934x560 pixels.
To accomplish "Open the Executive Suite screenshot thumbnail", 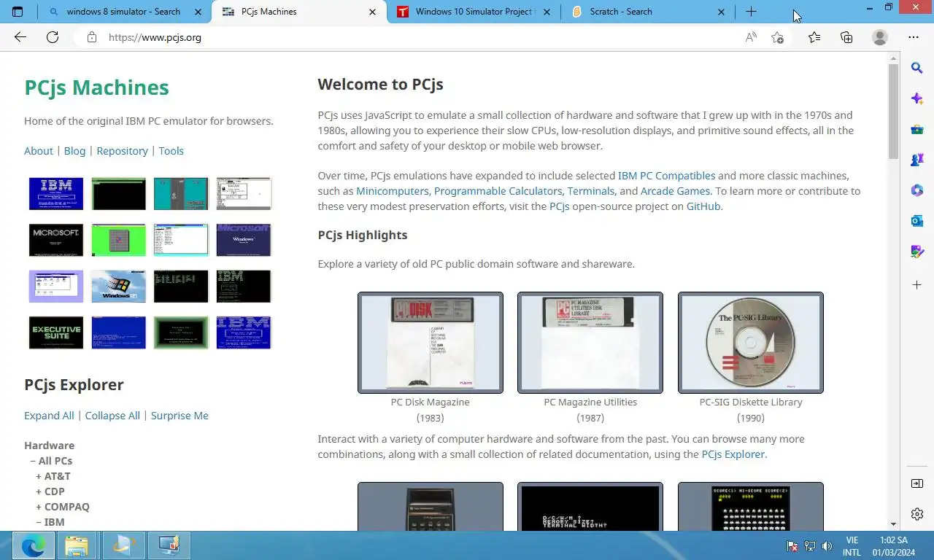I will pos(56,332).
